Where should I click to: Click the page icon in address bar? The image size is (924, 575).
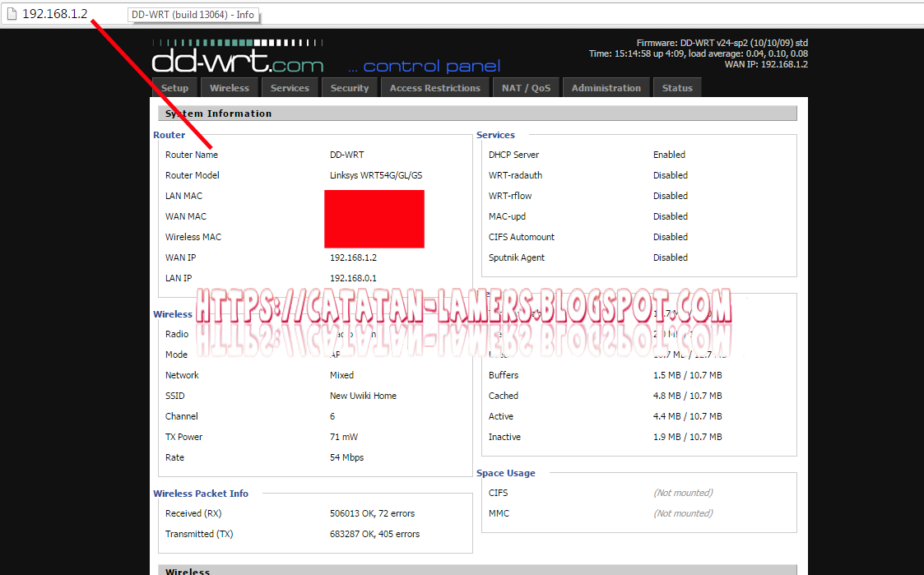tap(12, 13)
